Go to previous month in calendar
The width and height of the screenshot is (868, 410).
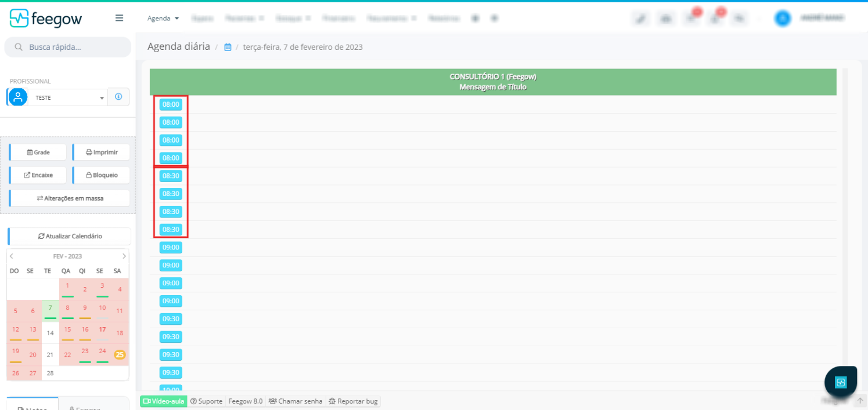pos(12,256)
